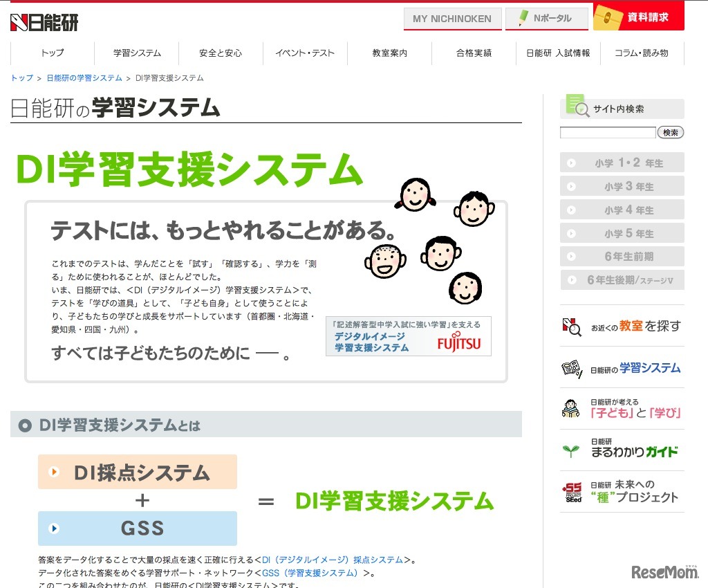Screen dimensions: 708x588
Task: Click the reading child icon
Action: pyautogui.click(x=571, y=409)
